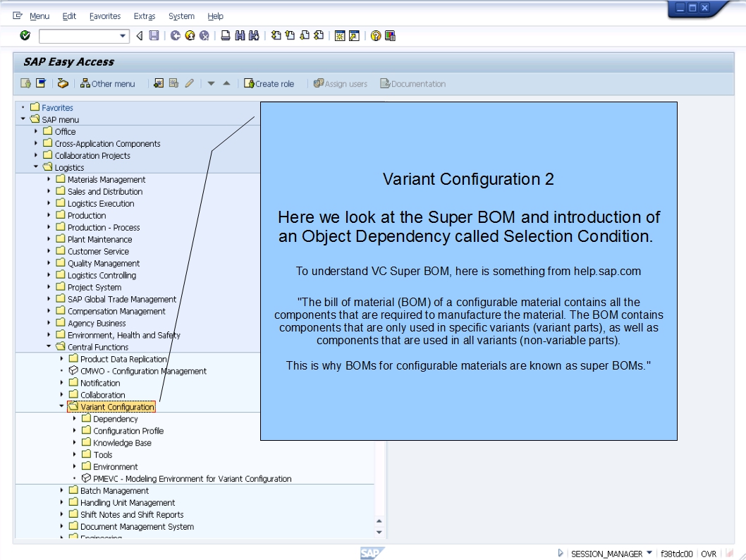
Task: Click the Change Favorites pencil icon
Action: click(189, 84)
